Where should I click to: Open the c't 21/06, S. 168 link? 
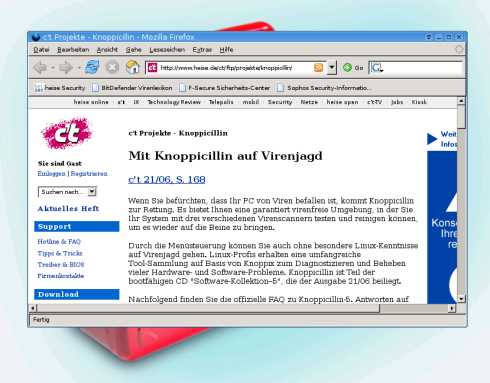coord(167,179)
